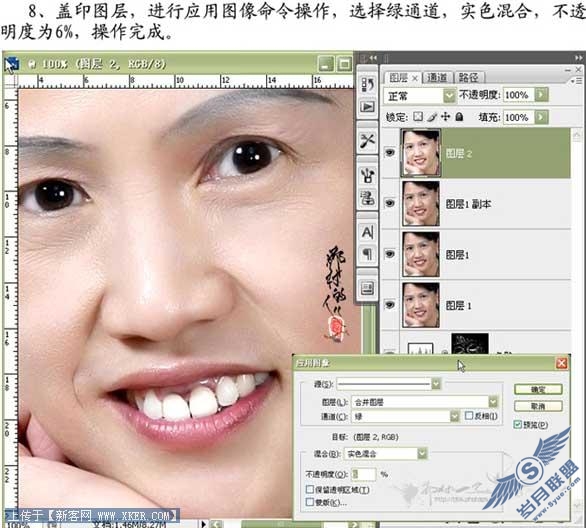This screenshot has width=586, height=528.
Task: Open the Layer Comps panel icon
Action: point(367,288)
